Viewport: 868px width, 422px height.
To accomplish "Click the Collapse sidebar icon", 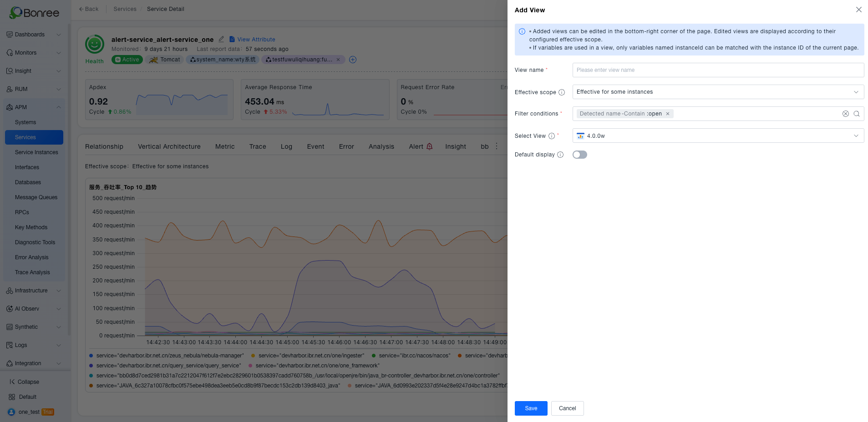I will pyautogui.click(x=12, y=382).
